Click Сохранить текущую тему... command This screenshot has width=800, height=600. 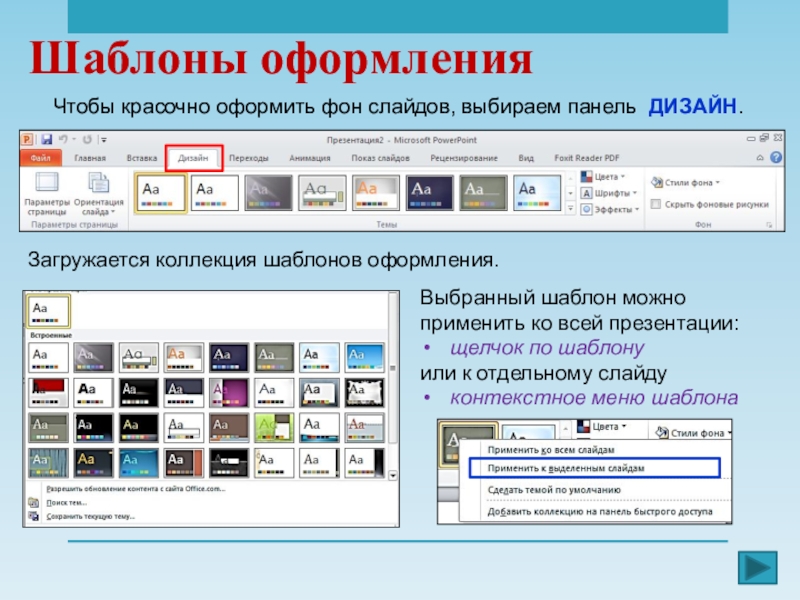pos(90,516)
